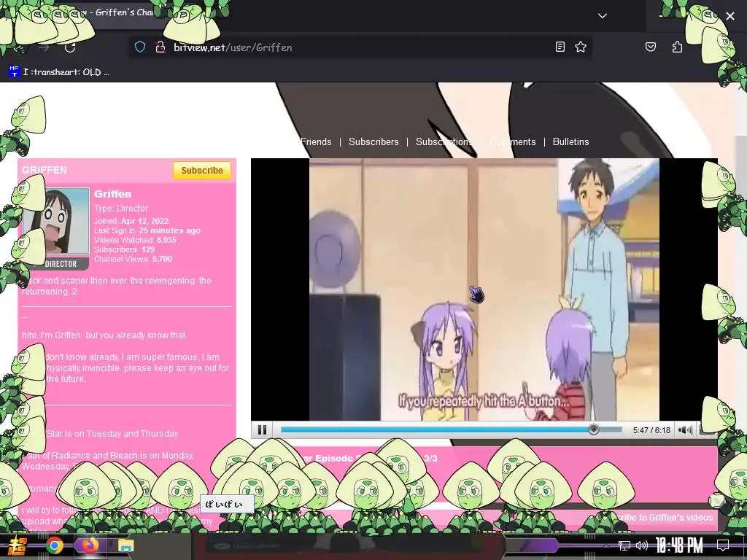Click the DIRECTOR badge under avatar
The height and width of the screenshot is (560, 747).
(61, 264)
